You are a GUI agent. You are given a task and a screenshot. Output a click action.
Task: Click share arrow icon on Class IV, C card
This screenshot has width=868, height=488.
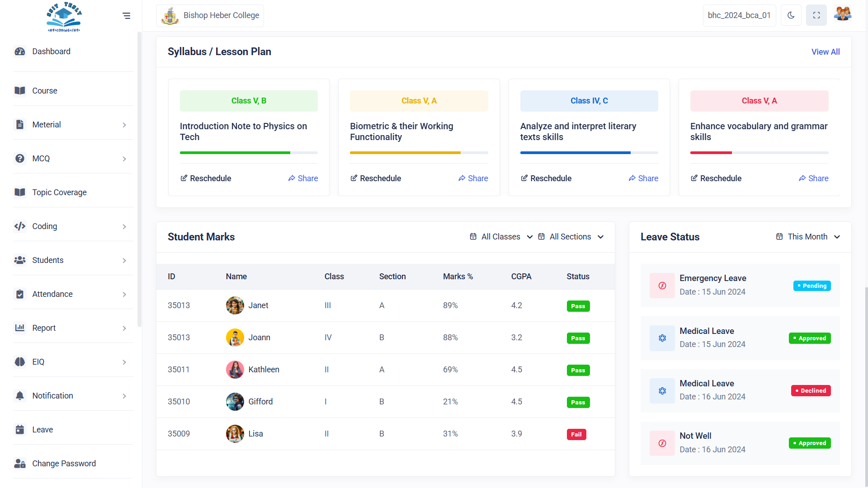(x=632, y=178)
